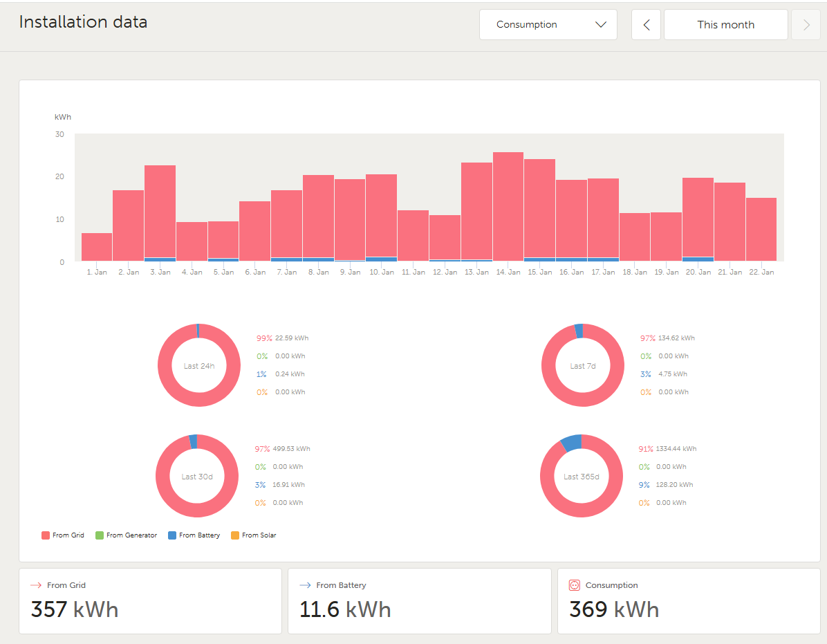Screen dimensions: 827x644
Task: Click the Consumption socket icon in summary card
Action: tap(575, 585)
